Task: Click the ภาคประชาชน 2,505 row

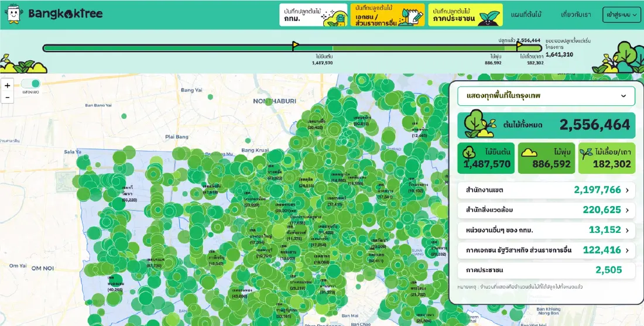Action: tap(546, 270)
